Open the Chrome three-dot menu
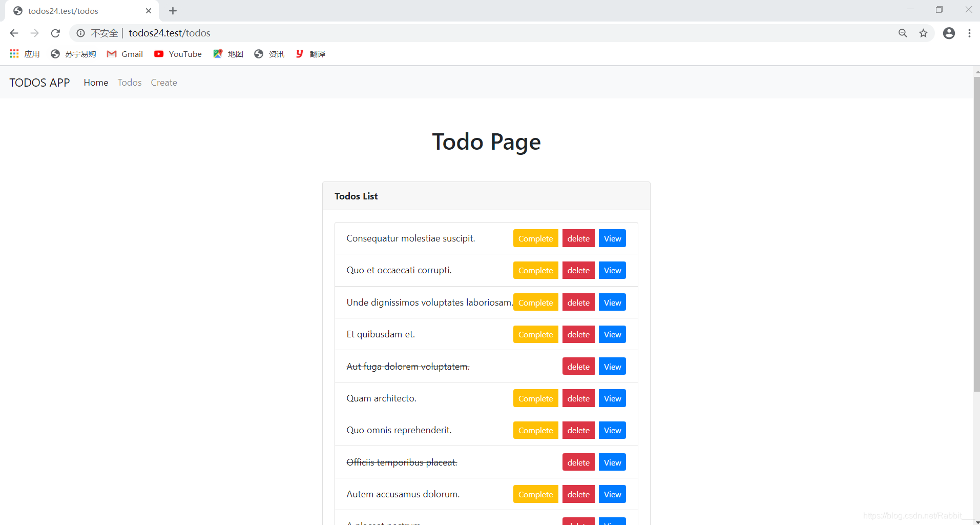This screenshot has width=980, height=525. coord(969,33)
